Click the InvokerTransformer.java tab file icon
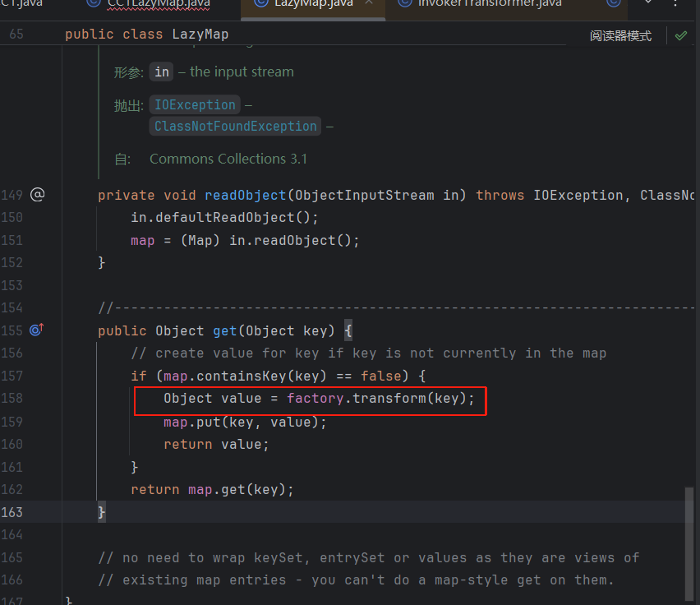The image size is (700, 605). [x=404, y=3]
